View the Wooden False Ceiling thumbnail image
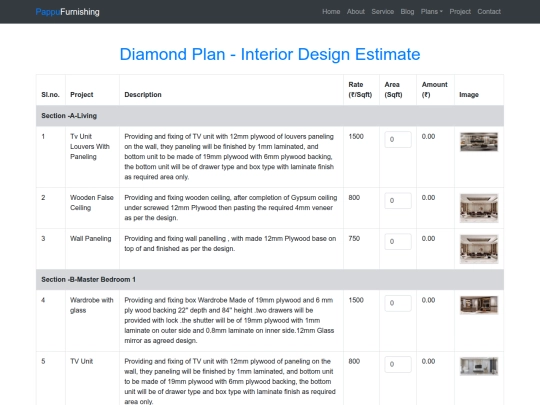This screenshot has width=540, height=405. (479, 208)
